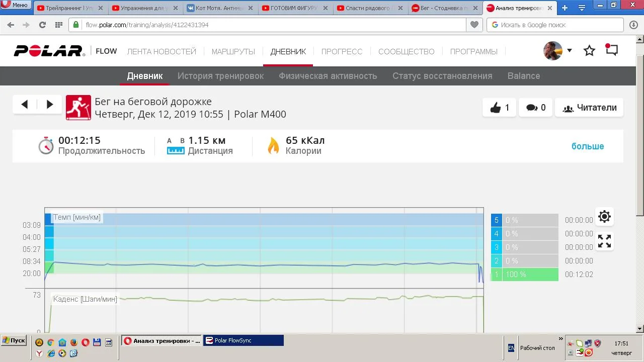Switch to Polar FlowSync taskbar window
The height and width of the screenshot is (362, 644).
pos(243,340)
